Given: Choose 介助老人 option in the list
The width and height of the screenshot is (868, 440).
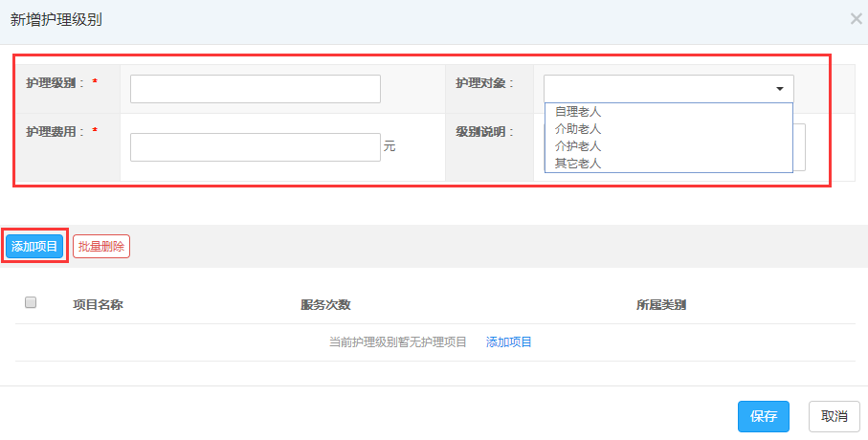Looking at the screenshot, I should click(x=578, y=129).
